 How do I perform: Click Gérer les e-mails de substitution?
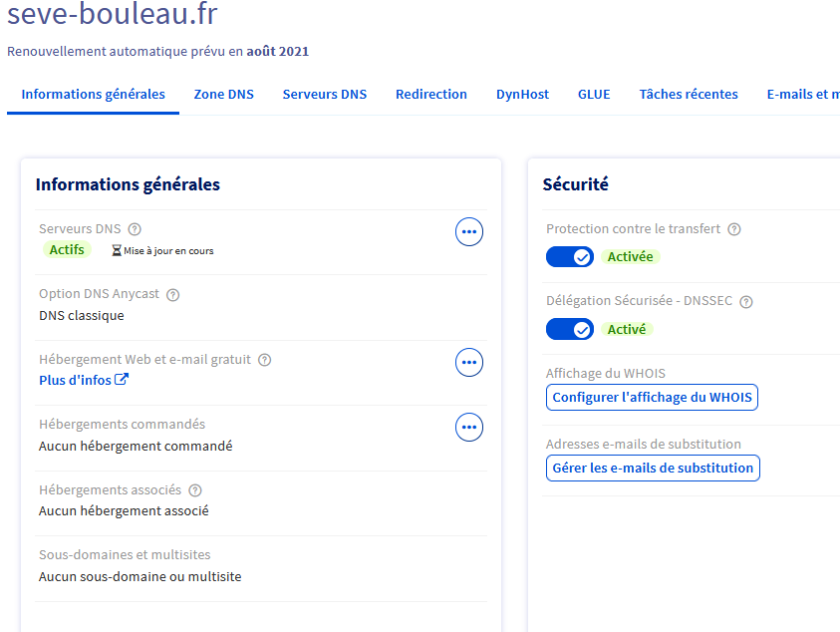coord(653,468)
